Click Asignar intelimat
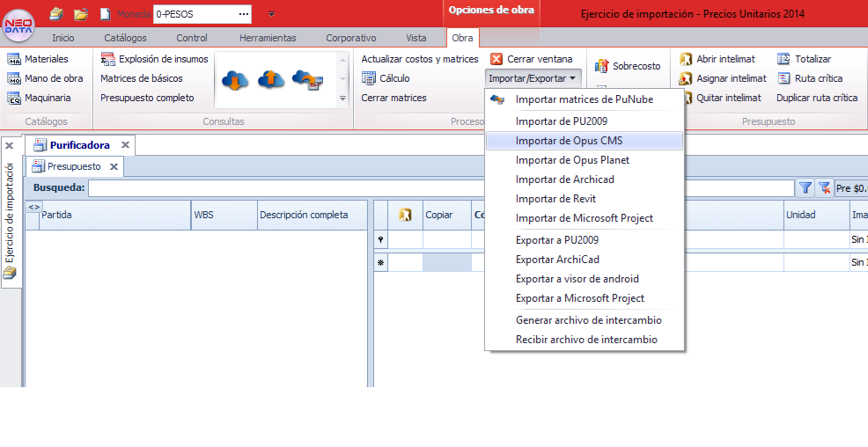 pos(723,78)
